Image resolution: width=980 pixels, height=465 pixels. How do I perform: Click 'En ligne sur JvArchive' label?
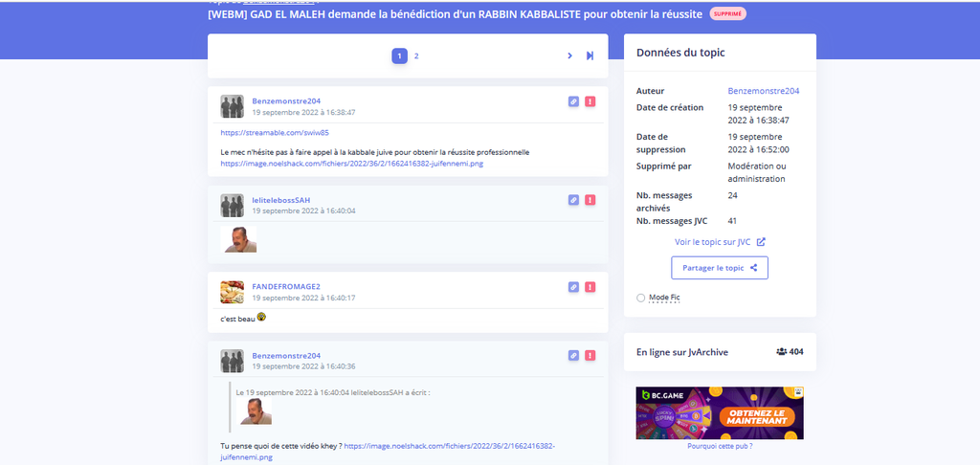[681, 352]
